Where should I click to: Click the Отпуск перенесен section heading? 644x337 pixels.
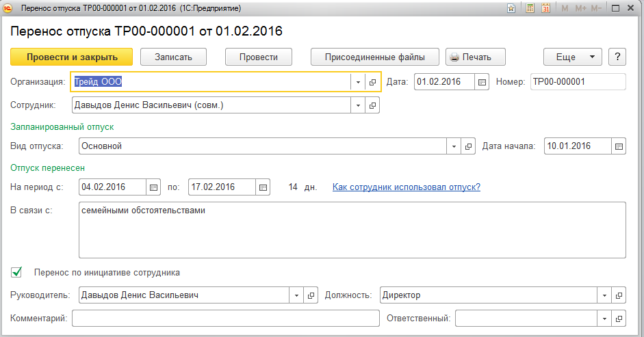pos(48,168)
